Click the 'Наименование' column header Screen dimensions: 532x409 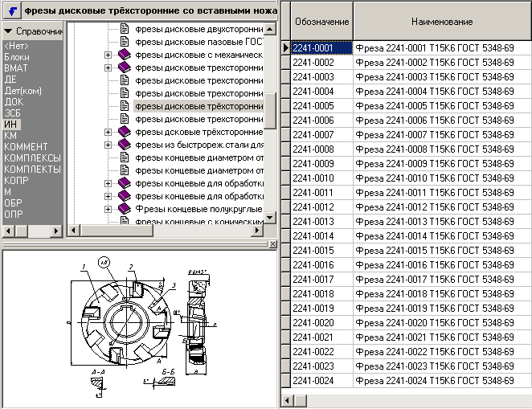coord(441,21)
